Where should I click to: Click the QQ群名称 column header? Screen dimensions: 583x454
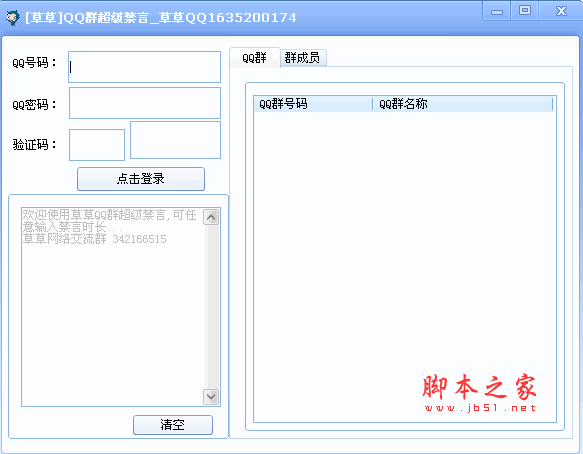coord(463,104)
